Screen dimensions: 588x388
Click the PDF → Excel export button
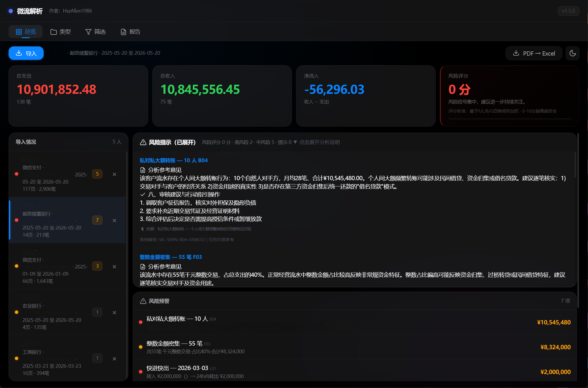click(534, 53)
